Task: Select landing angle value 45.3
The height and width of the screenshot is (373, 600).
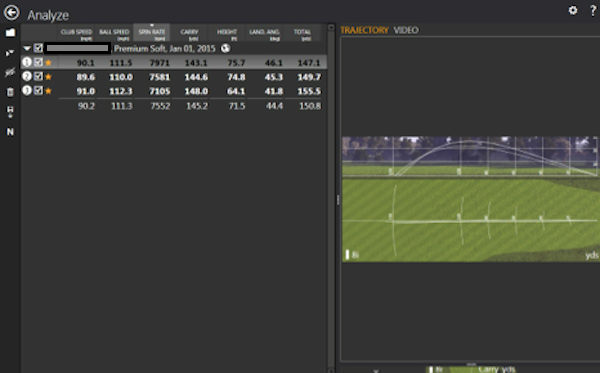Action: click(274, 77)
